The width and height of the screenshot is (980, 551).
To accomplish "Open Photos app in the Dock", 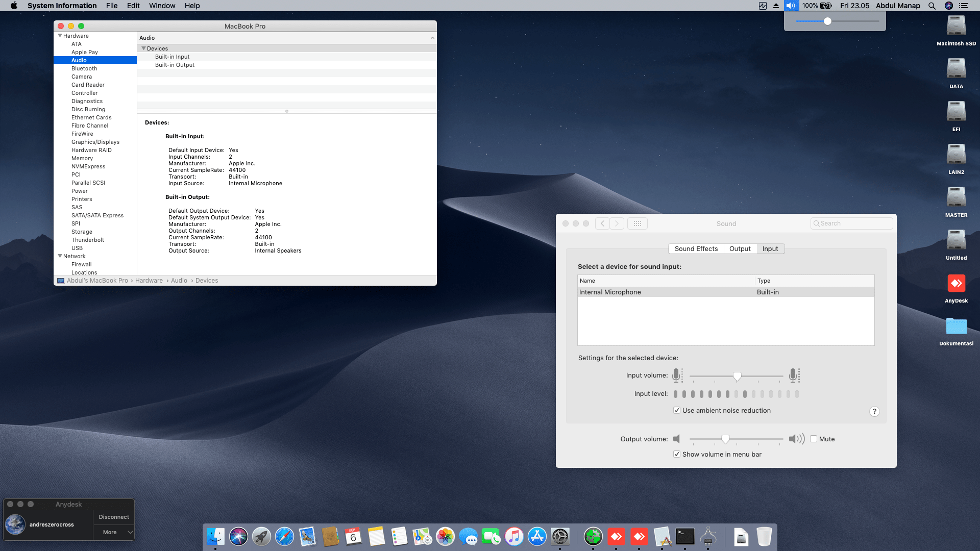I will pos(445,537).
